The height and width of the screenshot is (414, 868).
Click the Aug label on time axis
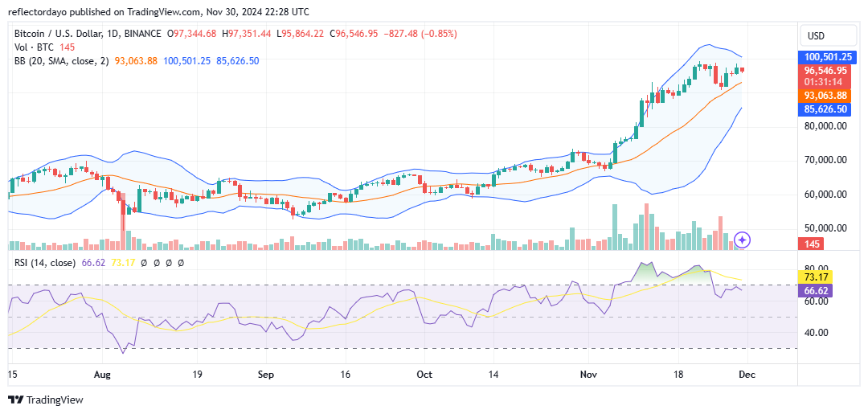pyautogui.click(x=102, y=375)
